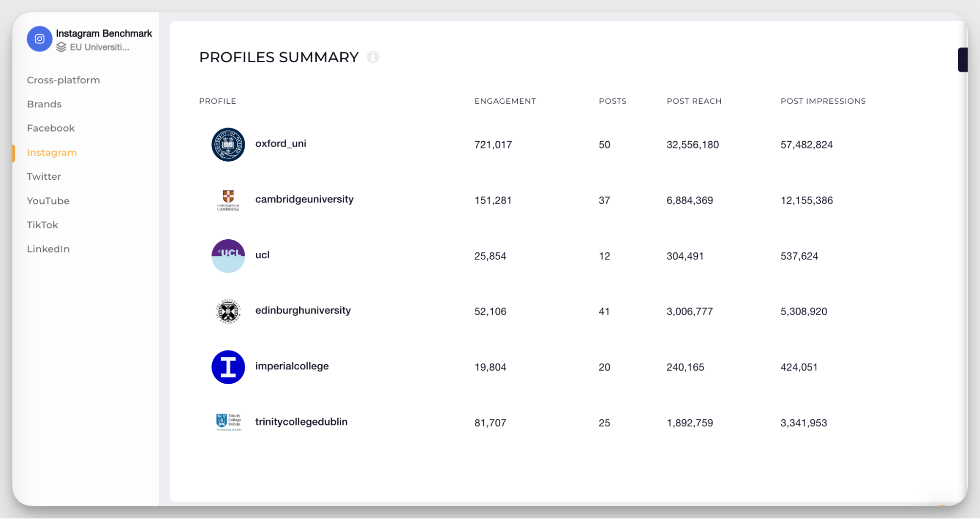The width and height of the screenshot is (980, 519).
Task: Click the edinburghuniversity crest avatar
Action: [x=228, y=311]
